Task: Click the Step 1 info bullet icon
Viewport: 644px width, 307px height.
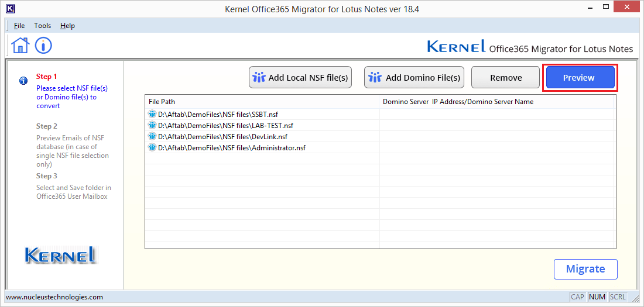Action: pyautogui.click(x=23, y=81)
